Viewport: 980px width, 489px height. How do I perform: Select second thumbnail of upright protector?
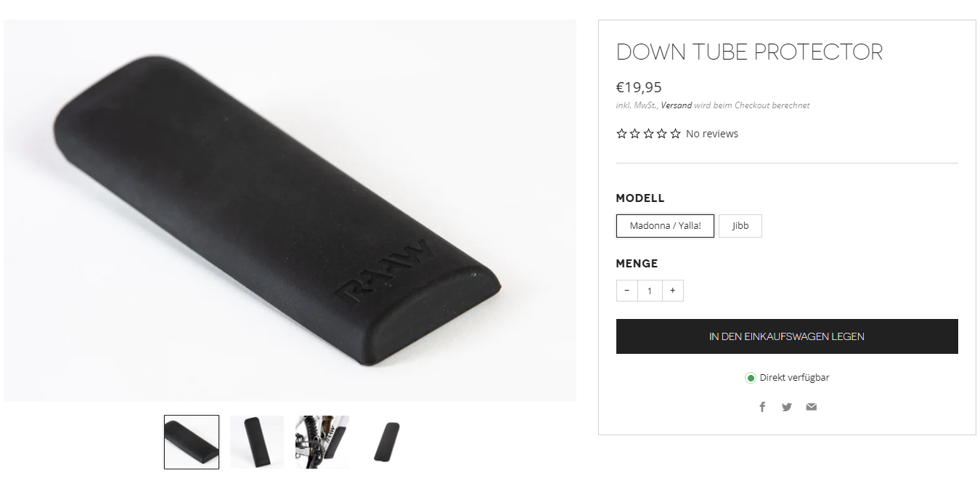(x=257, y=442)
